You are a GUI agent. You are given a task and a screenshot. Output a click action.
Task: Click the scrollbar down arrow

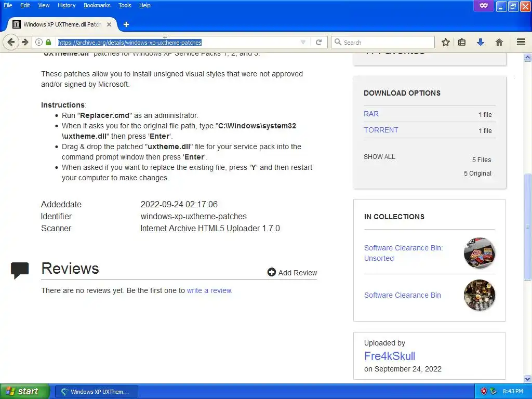527,379
